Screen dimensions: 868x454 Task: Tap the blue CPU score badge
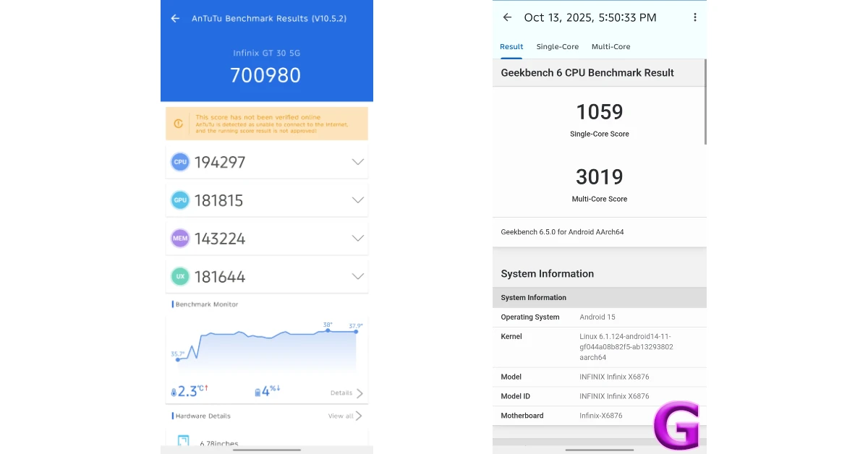coord(180,162)
